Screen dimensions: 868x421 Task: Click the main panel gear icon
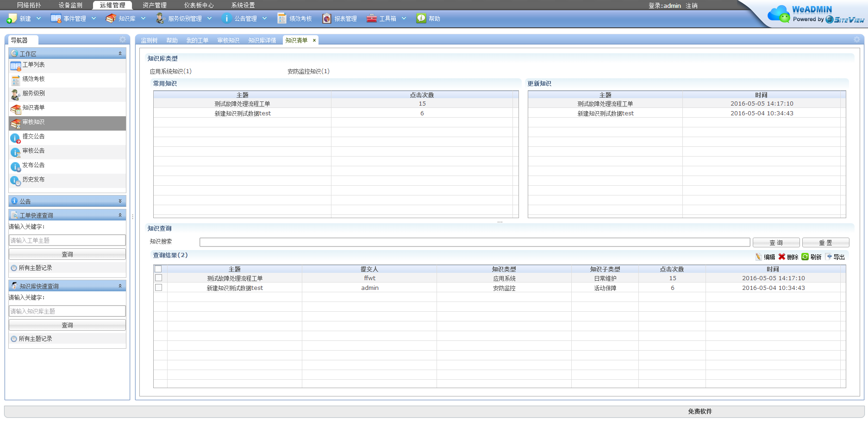coord(857,39)
